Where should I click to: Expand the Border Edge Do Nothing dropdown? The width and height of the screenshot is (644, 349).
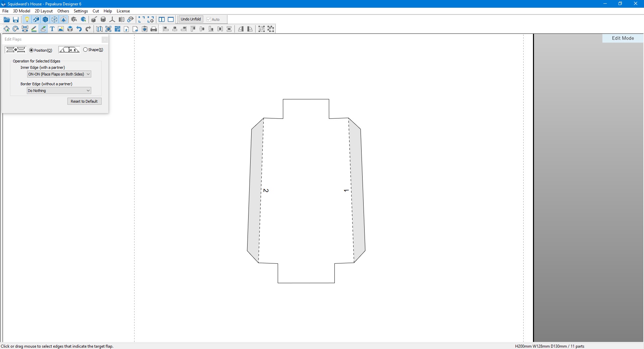point(59,91)
